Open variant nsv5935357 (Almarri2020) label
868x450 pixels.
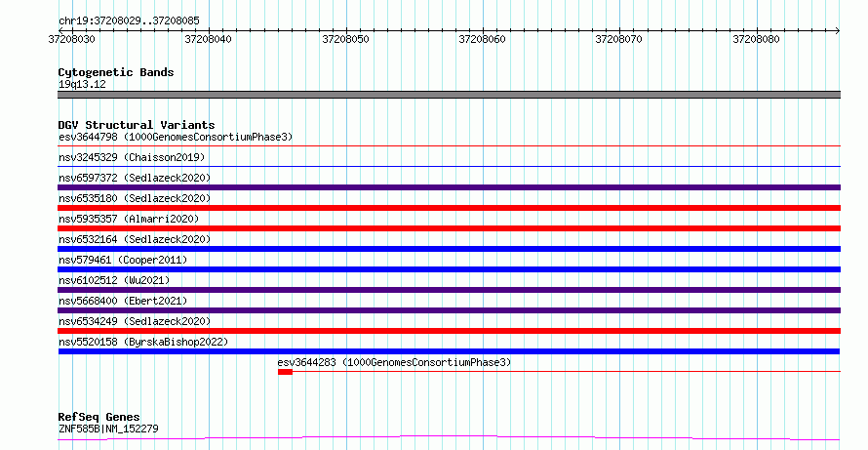click(x=129, y=219)
